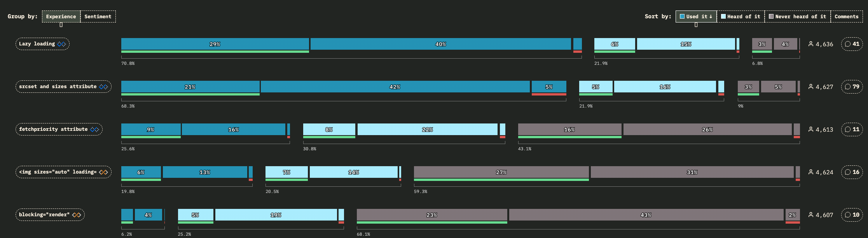Click the respondents icon next to 4,613
868x238 pixels.
811,129
